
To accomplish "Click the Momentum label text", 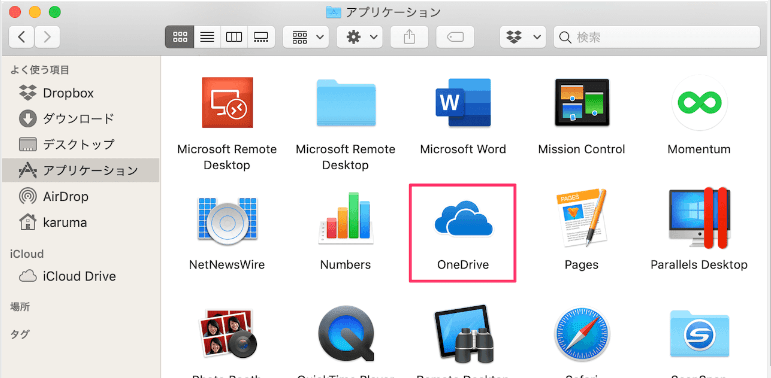I will tap(699, 149).
